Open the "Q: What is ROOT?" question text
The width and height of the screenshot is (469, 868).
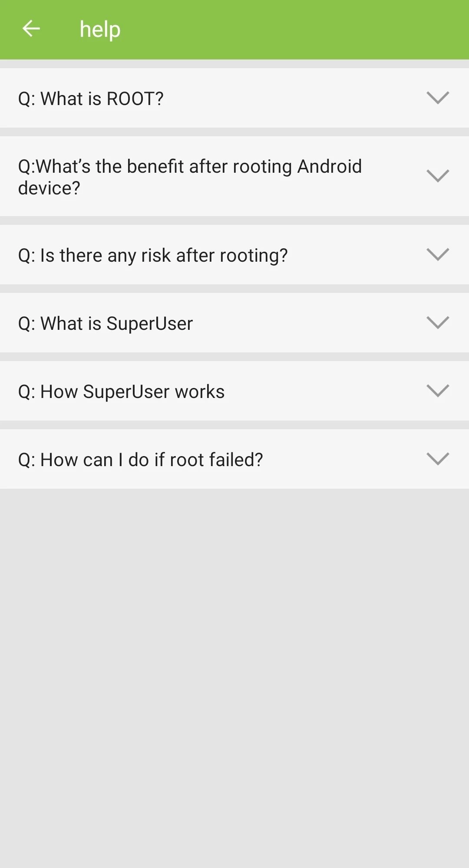click(x=91, y=99)
